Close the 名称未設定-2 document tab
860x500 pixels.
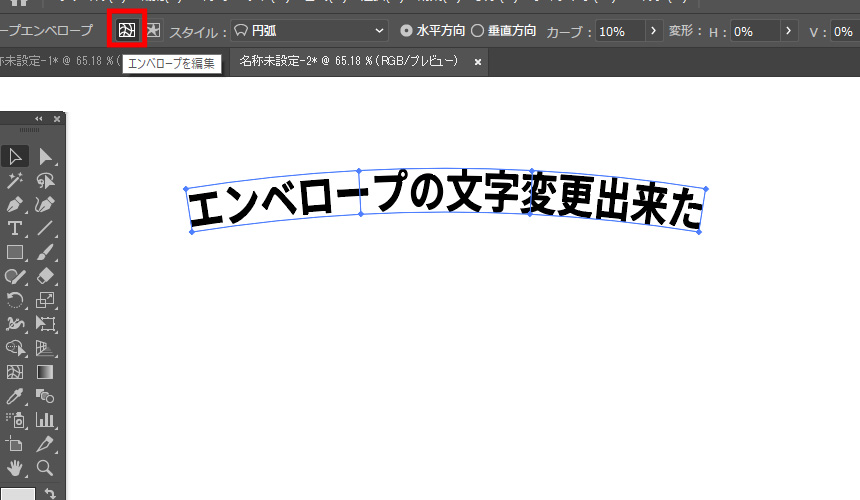(478, 62)
